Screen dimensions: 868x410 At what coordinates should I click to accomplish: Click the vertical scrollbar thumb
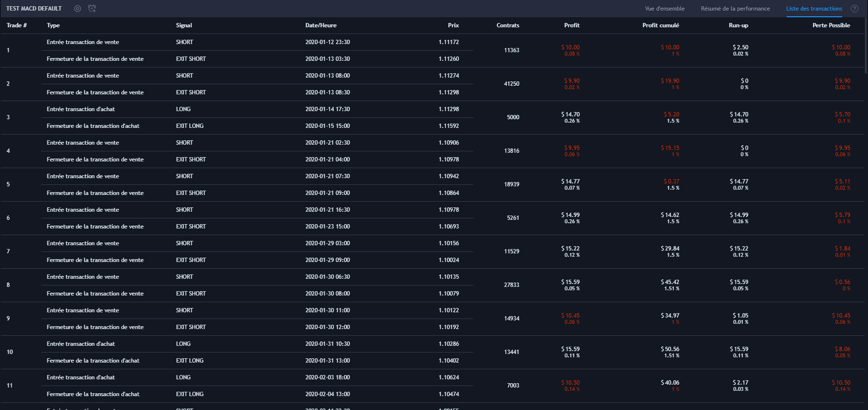(x=866, y=46)
